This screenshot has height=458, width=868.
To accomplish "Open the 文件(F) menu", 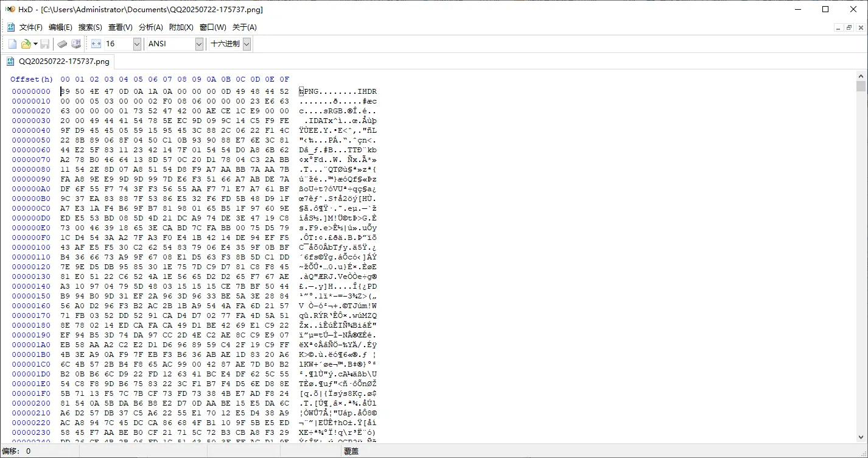I will (31, 27).
